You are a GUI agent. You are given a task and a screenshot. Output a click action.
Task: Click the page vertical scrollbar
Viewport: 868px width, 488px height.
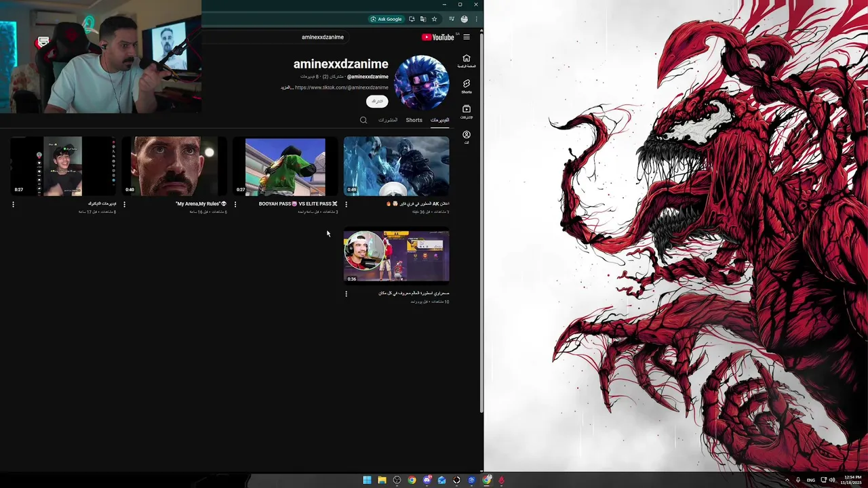pos(481,222)
